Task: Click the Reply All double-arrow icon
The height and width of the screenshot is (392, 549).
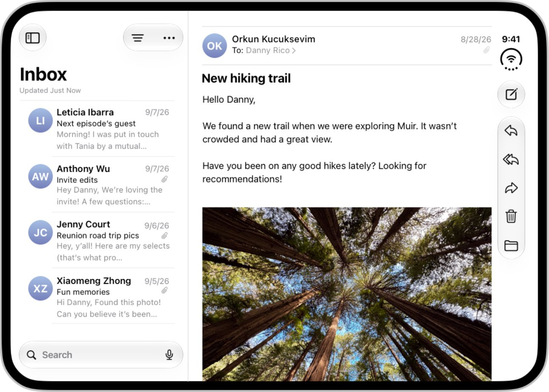Action: coord(511,160)
